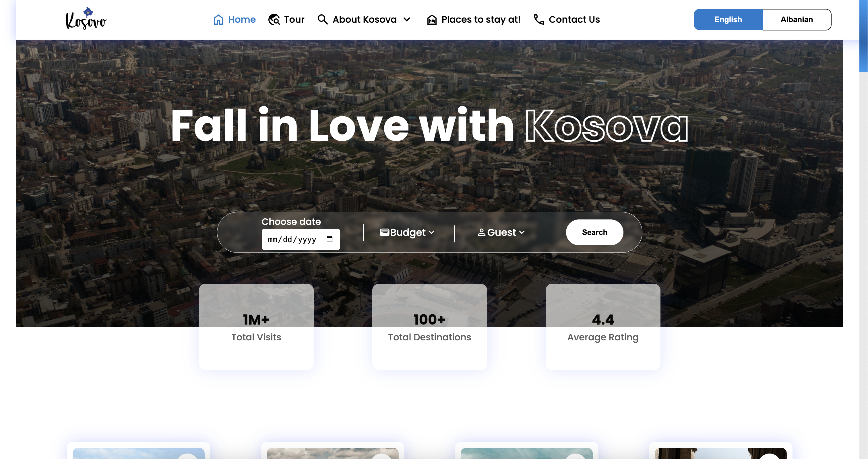Click the Kosovo logo

(86, 18)
